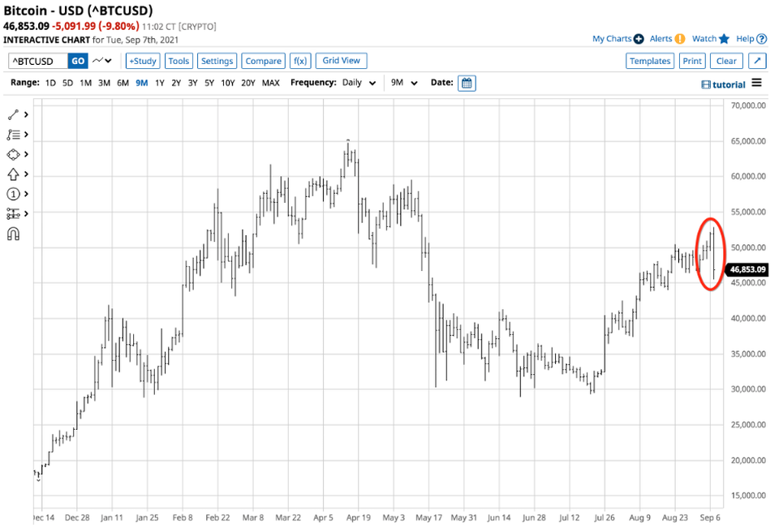Set range to 3Y
The height and width of the screenshot is (532, 779).
coord(193,83)
